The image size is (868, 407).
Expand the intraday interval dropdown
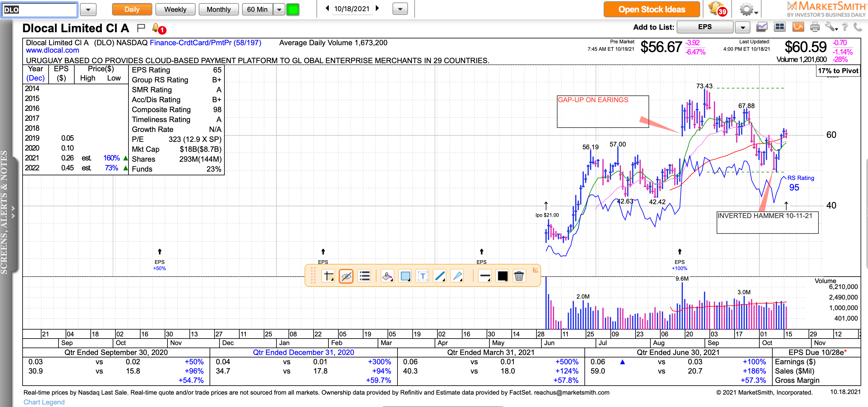click(x=279, y=9)
